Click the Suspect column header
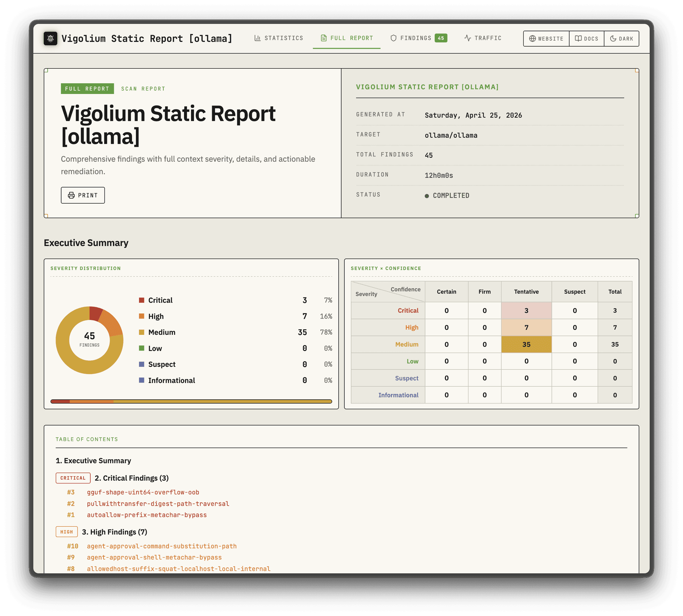683x616 pixels. pos(575,292)
